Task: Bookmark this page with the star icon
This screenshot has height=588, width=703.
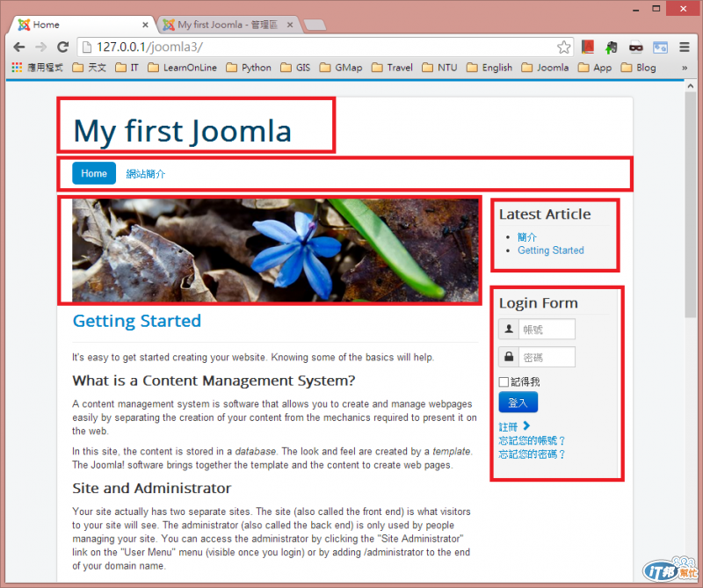Action: [x=563, y=47]
